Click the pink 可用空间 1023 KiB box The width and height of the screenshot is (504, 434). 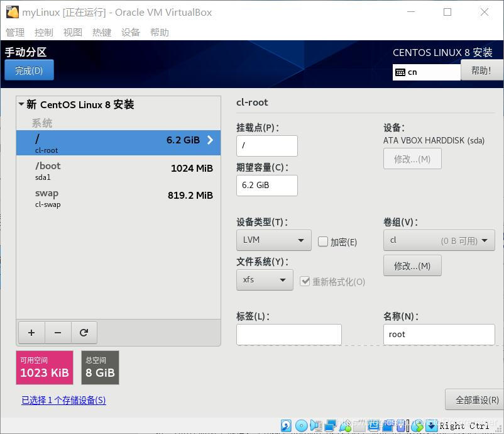pyautogui.click(x=45, y=367)
